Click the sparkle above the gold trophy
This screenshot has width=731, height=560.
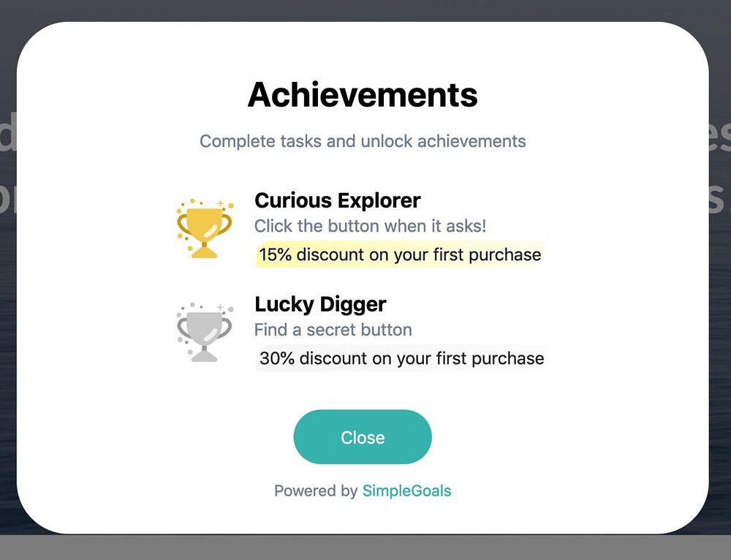(220, 203)
